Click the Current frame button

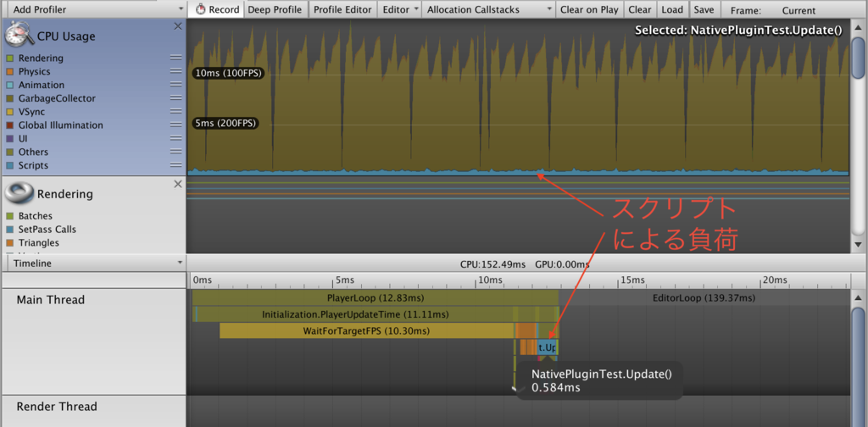(x=798, y=10)
